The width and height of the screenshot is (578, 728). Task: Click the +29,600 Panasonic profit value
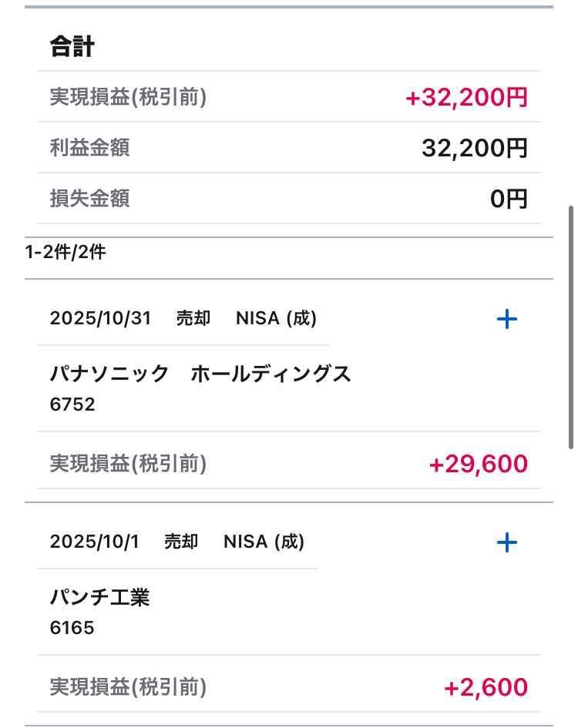478,464
